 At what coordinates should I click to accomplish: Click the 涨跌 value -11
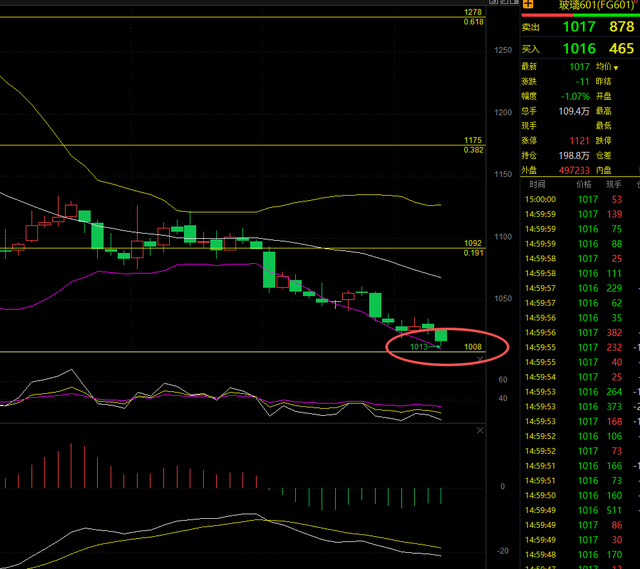click(x=582, y=82)
